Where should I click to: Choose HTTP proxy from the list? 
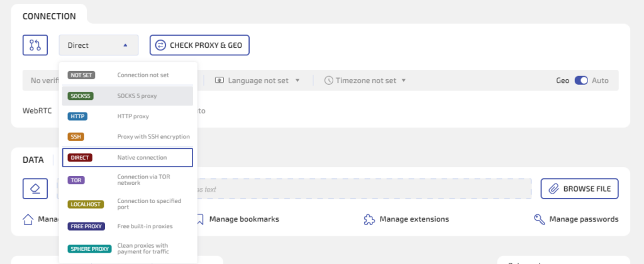point(128,116)
